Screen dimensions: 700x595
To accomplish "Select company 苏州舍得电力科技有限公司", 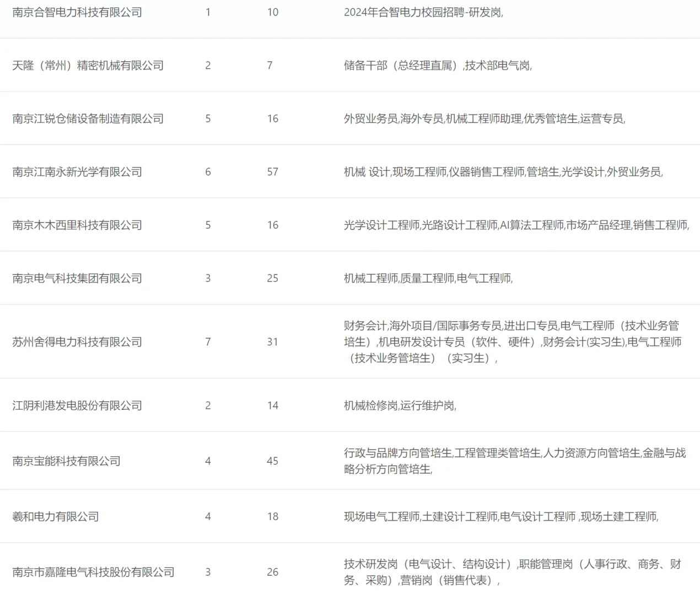I will coord(77,342).
